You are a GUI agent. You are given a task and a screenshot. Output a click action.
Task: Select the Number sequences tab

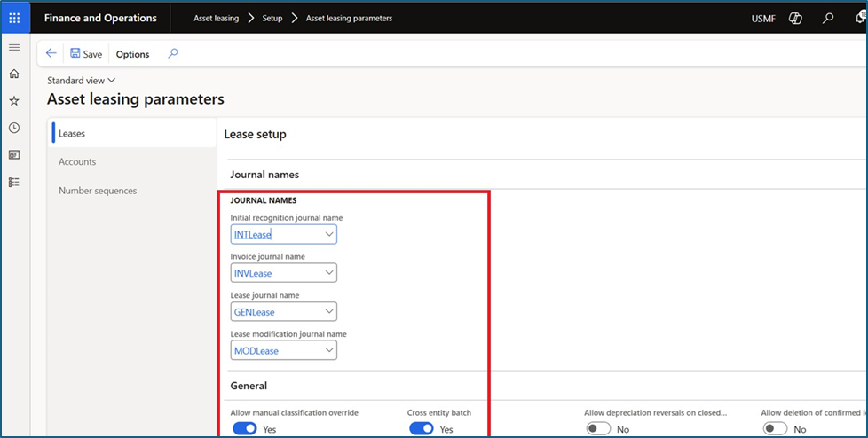coord(98,191)
